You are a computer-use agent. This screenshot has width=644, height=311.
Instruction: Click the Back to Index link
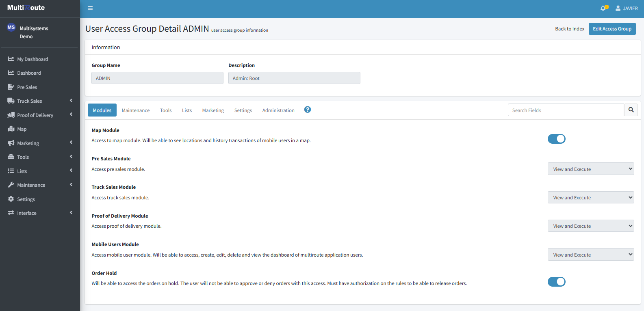click(x=570, y=29)
